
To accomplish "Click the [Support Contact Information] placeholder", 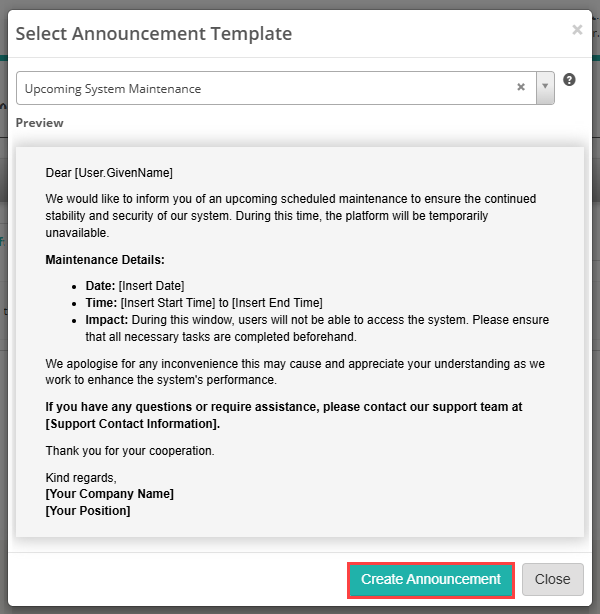I will 133,424.
